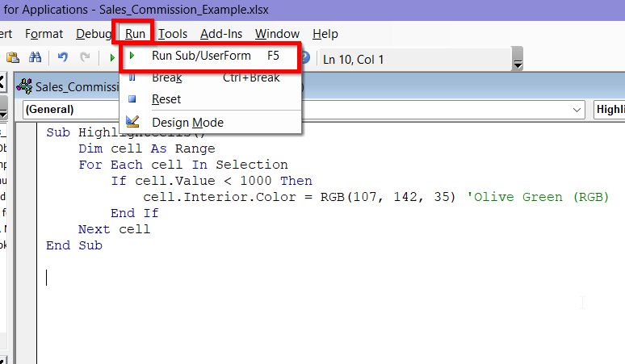Open the Help menu
The width and height of the screenshot is (625, 364).
click(325, 34)
